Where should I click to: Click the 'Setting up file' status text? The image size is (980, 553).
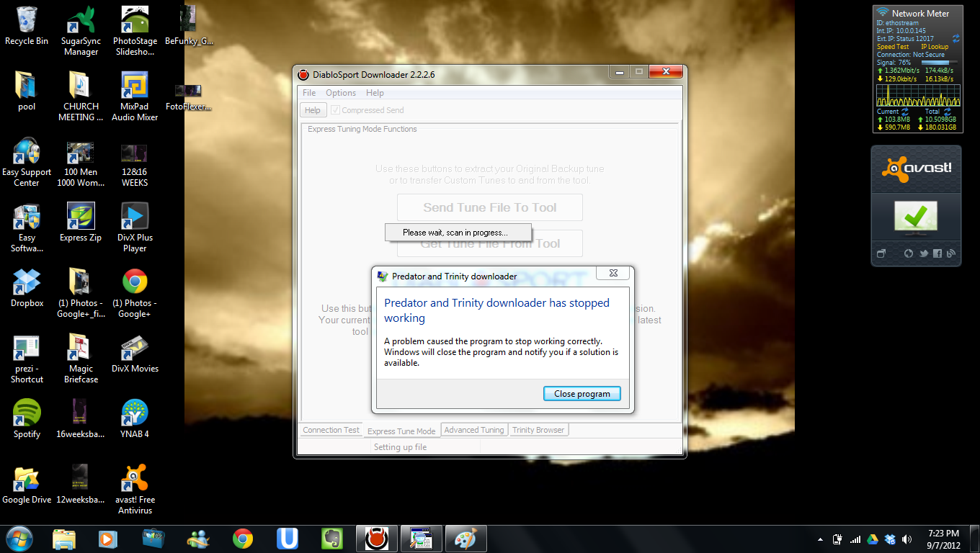point(400,447)
